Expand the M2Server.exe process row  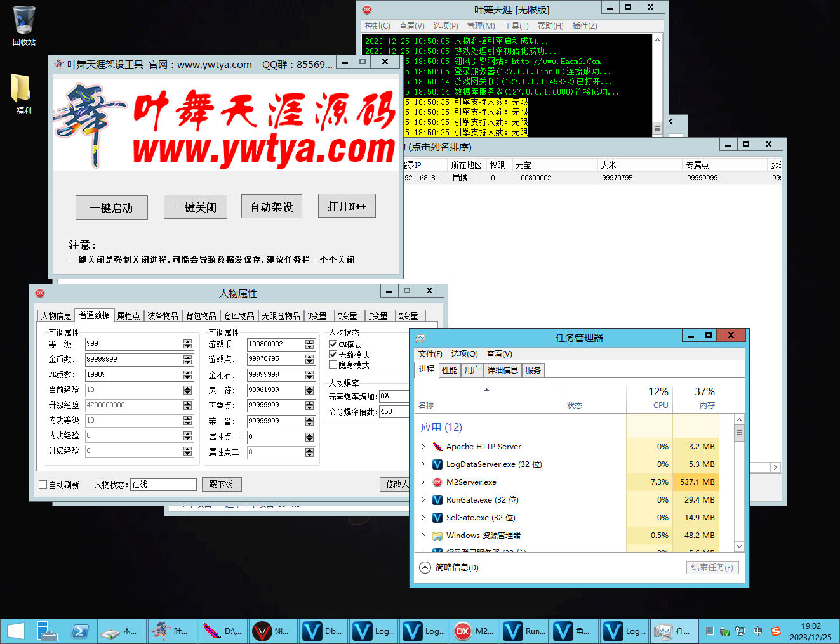click(423, 482)
